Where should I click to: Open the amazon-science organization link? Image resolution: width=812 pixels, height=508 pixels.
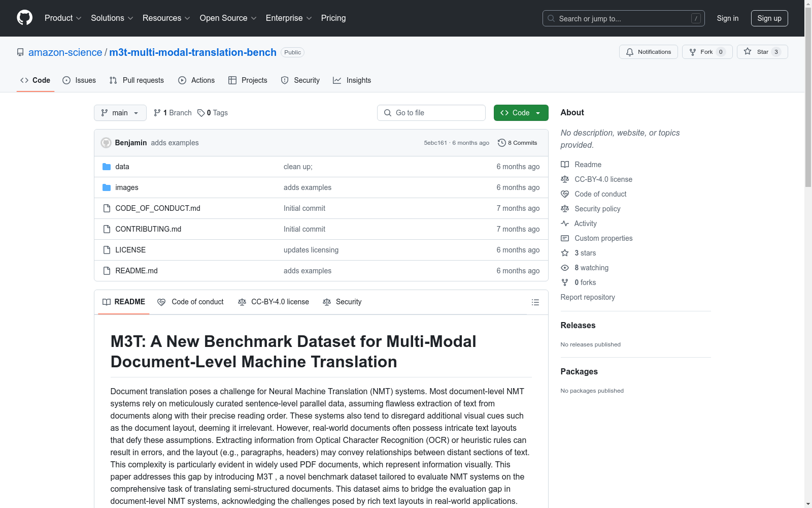tap(65, 52)
